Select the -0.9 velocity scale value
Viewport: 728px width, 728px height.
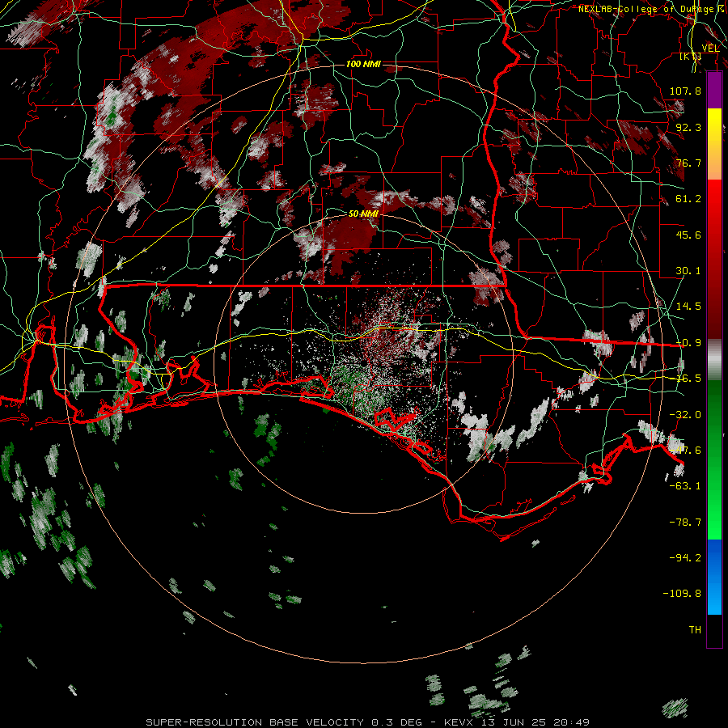pos(688,343)
